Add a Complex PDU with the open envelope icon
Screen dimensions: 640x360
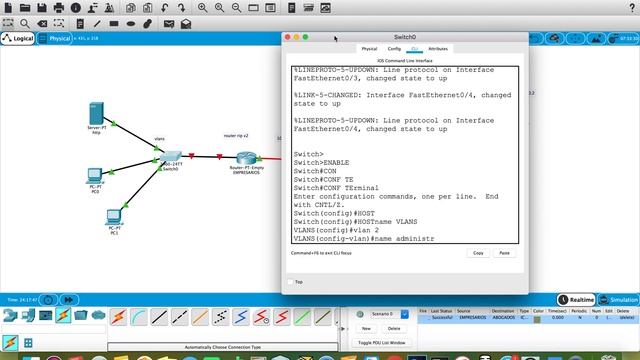click(x=186, y=24)
